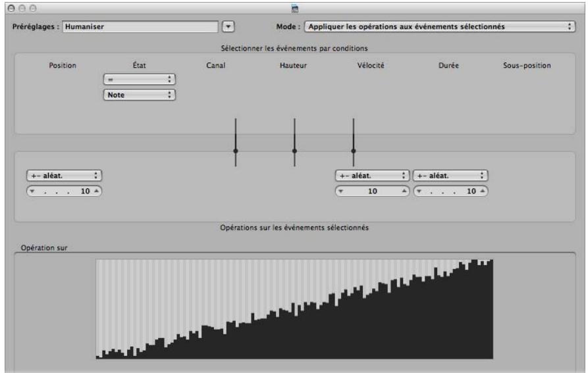The width and height of the screenshot is (588, 373).
Task: Click the Durée column header
Action: 448,66
